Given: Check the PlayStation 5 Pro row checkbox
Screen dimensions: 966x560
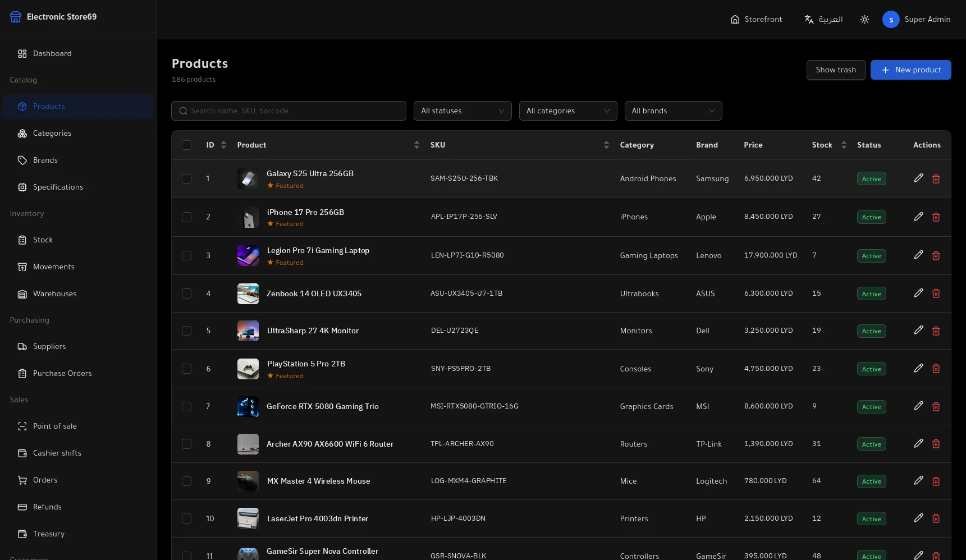Looking at the screenshot, I should pos(186,369).
